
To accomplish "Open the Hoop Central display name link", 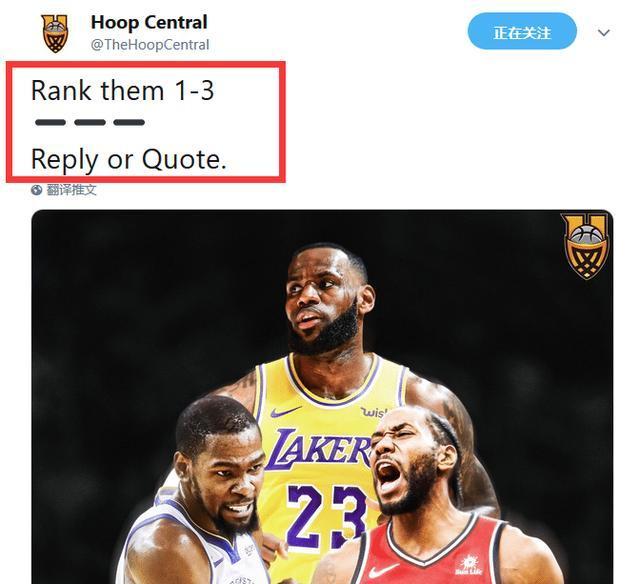I will click(149, 22).
